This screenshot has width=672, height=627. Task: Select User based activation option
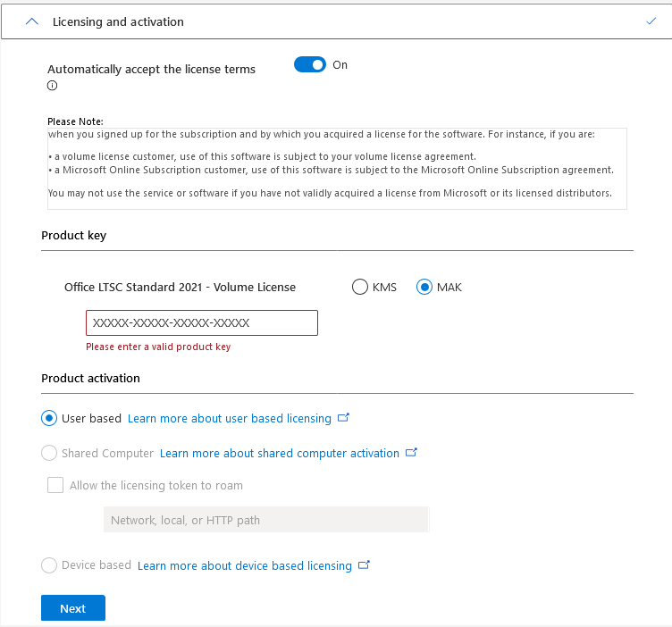49,418
